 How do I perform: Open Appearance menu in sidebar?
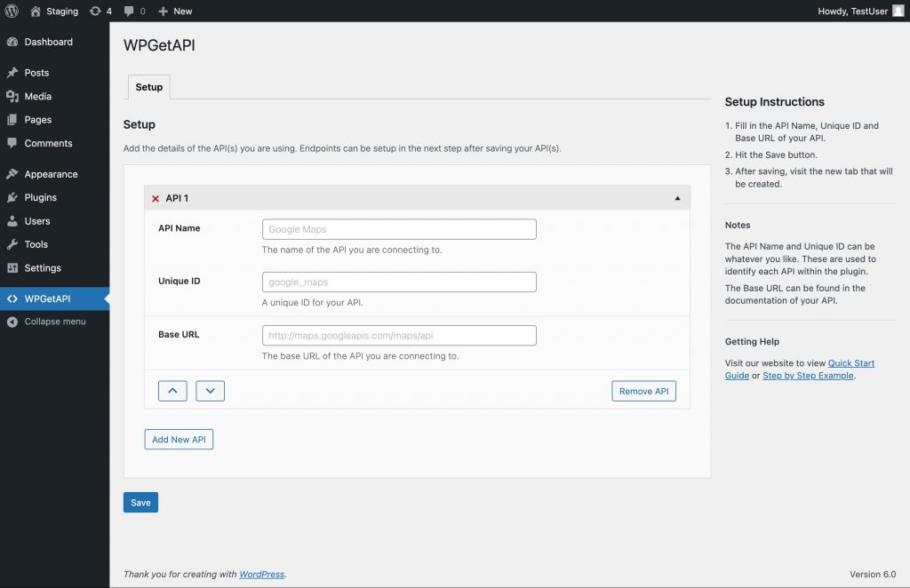point(54,174)
